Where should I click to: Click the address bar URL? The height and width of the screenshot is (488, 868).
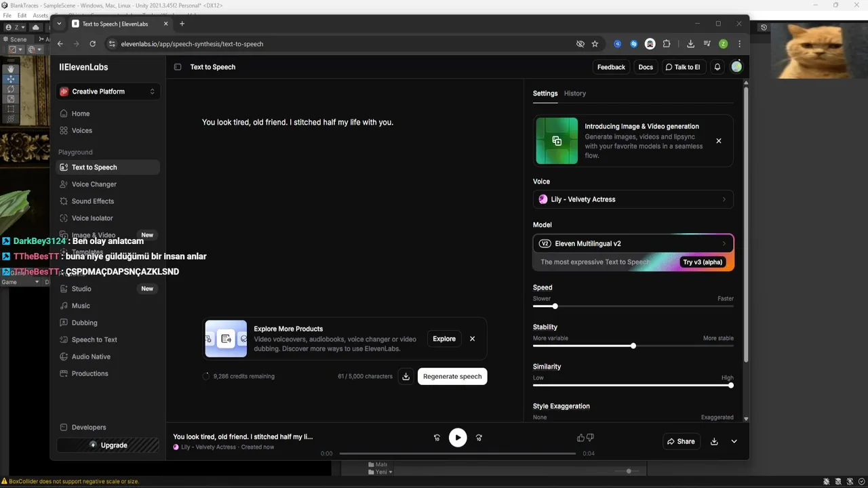[x=192, y=44]
